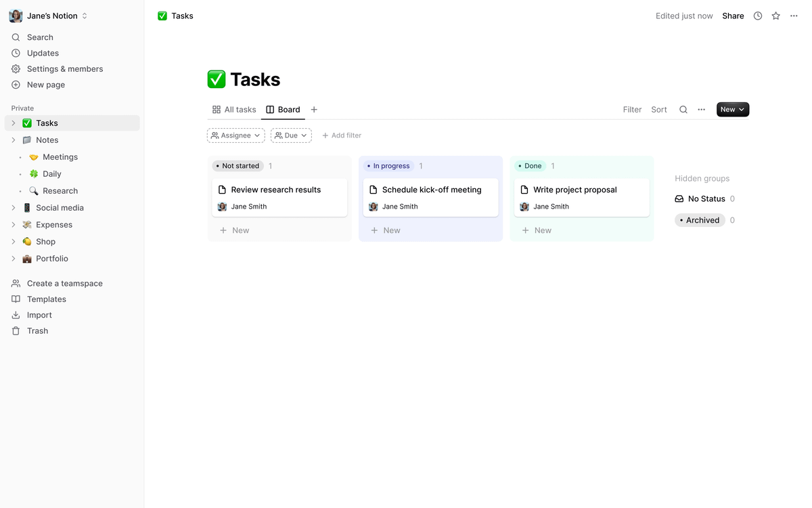This screenshot has height=508, width=812.
Task: Expand the Tasks page in sidebar
Action: tap(14, 123)
